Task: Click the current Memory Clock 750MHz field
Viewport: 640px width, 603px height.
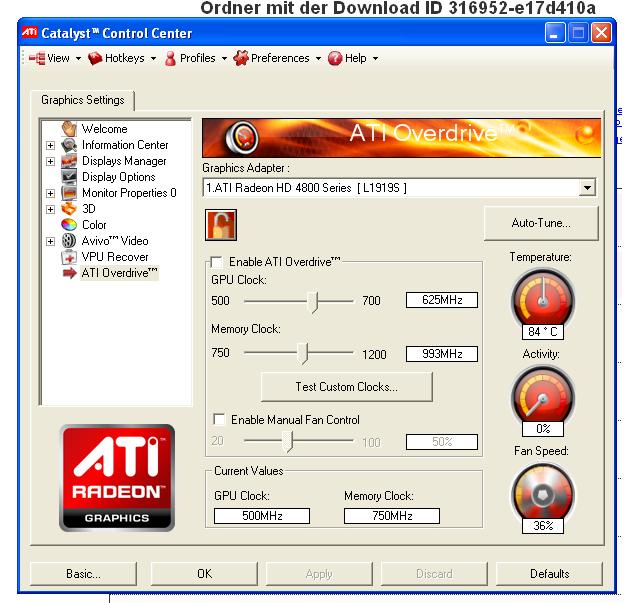Action: (392, 516)
